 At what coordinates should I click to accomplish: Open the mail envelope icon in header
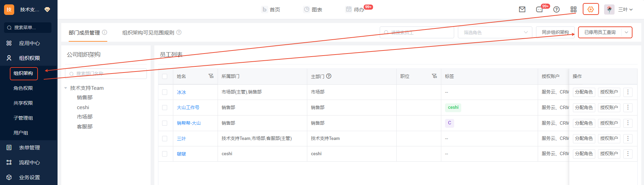click(522, 9)
